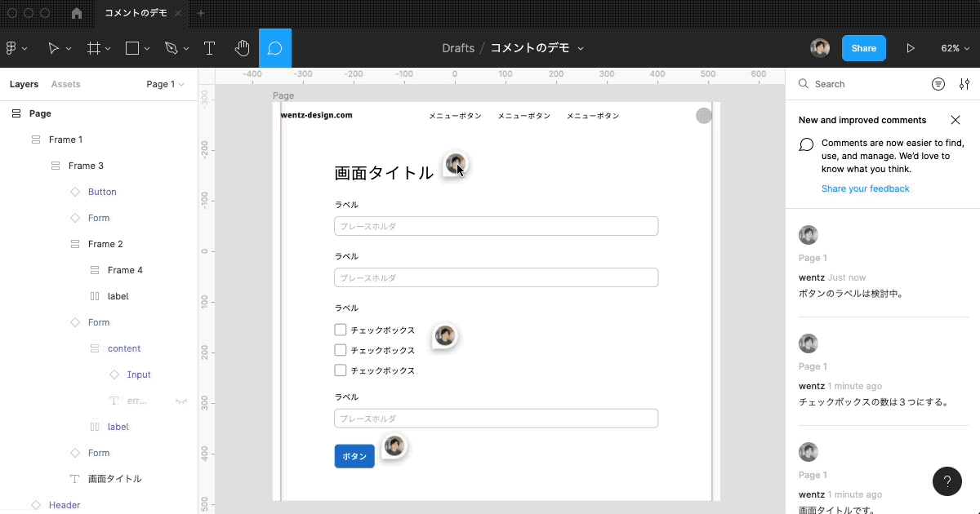Open the 62% zoom dropdown
Screen dimensions: 980x514
[954, 48]
